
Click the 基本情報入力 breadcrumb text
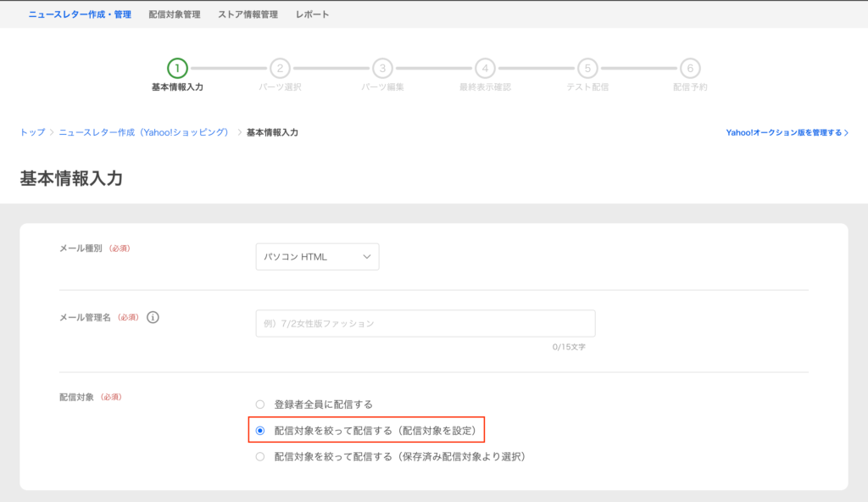tap(272, 133)
